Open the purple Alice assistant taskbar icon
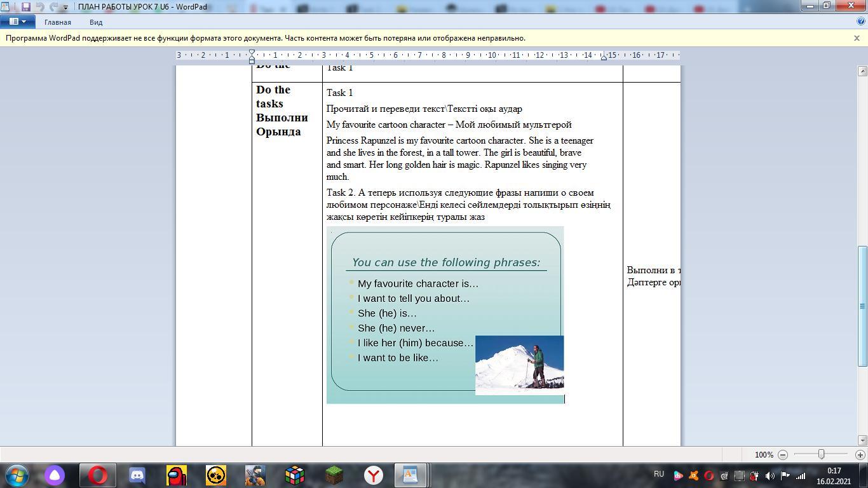This screenshot has height=488, width=868. point(55,475)
